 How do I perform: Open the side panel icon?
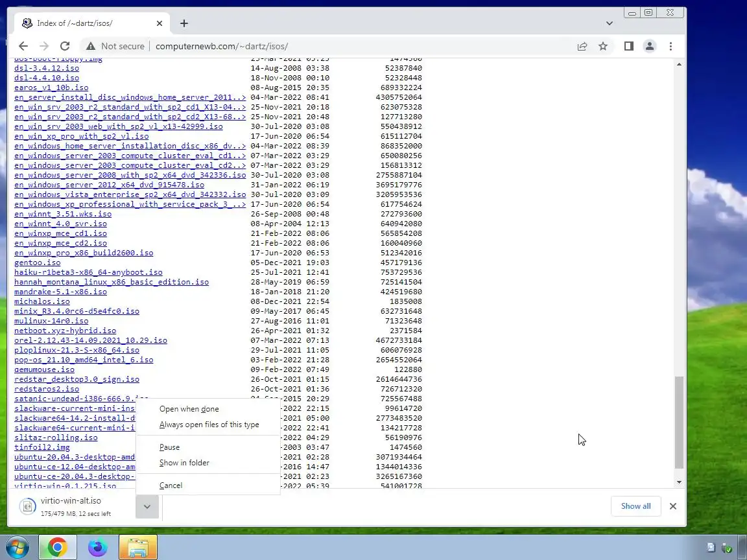pyautogui.click(x=629, y=46)
